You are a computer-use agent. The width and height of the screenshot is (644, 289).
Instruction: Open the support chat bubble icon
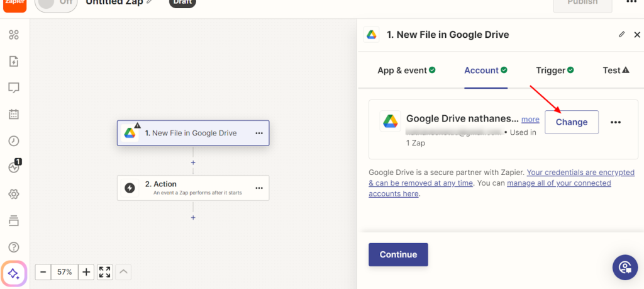tap(625, 268)
